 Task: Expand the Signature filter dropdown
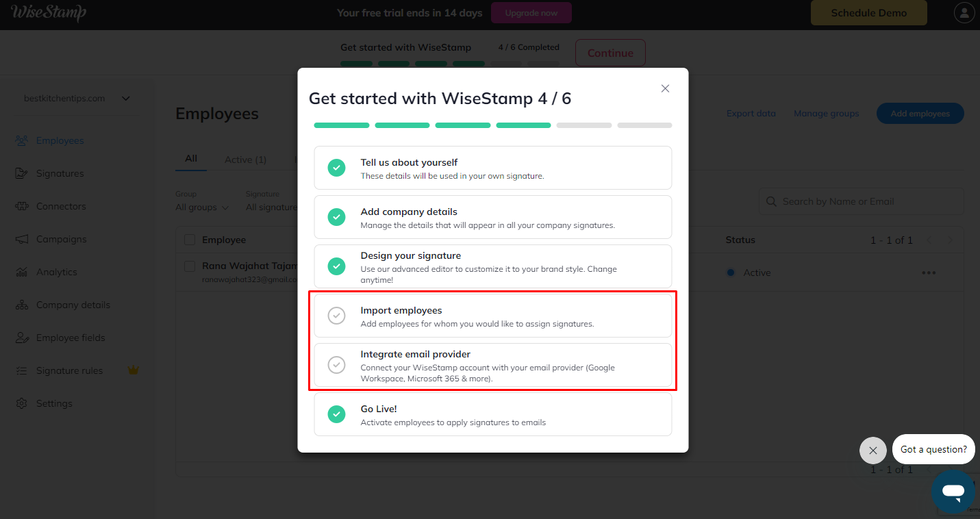click(272, 207)
